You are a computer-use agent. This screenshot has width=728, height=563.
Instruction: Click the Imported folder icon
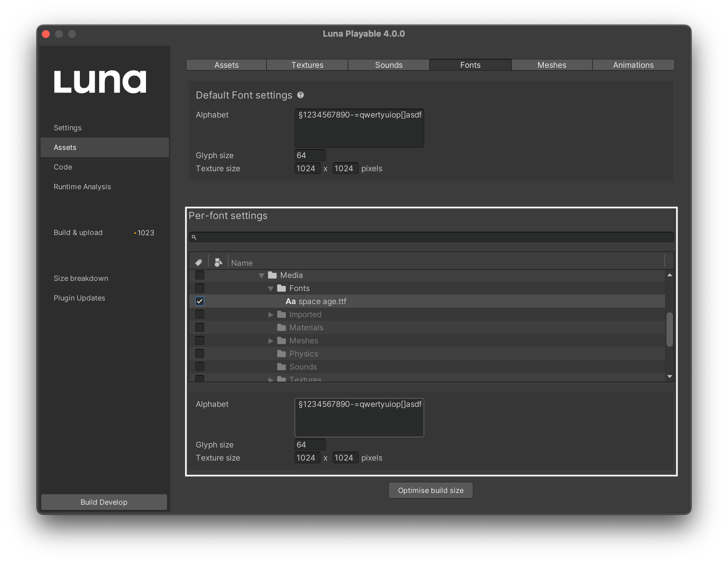tap(282, 314)
